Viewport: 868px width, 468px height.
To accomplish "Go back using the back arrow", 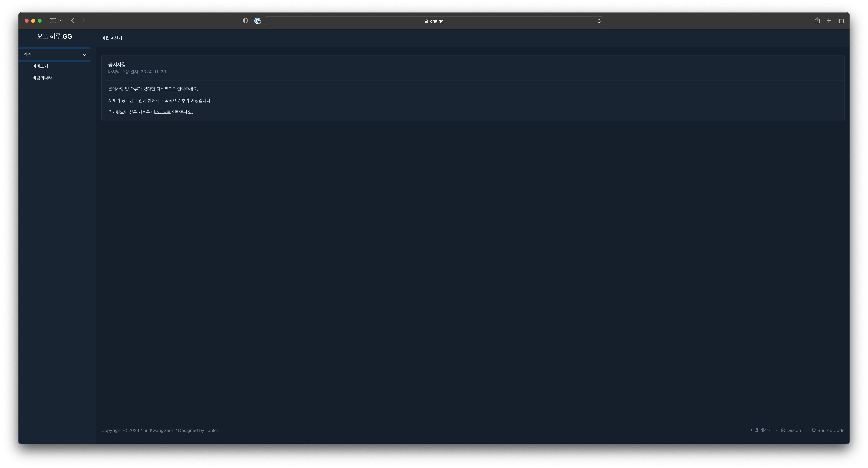I will tap(72, 21).
